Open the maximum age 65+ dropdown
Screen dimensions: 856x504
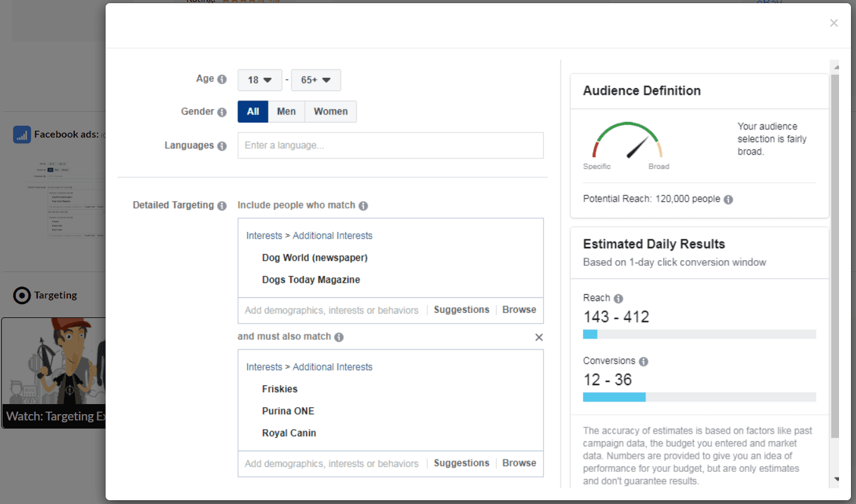point(316,80)
